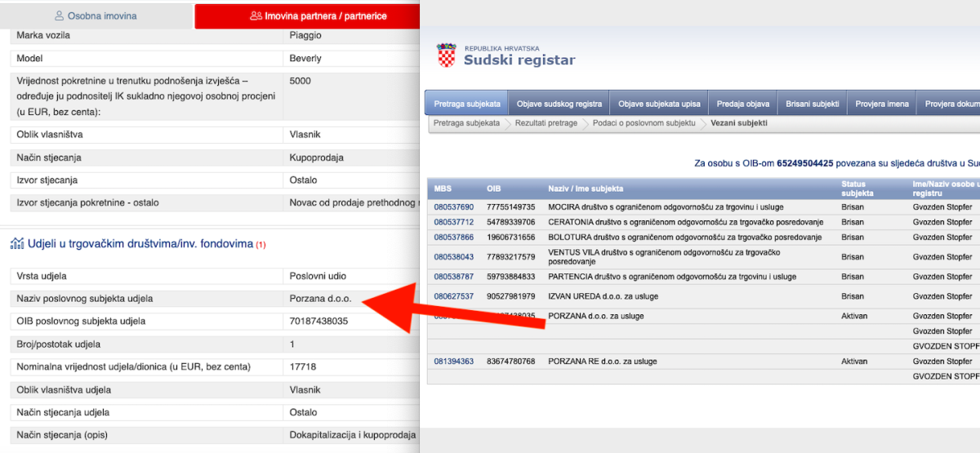Open MBS link 081394363 for PORZANA RE
This screenshot has width=980, height=453.
pos(453,362)
